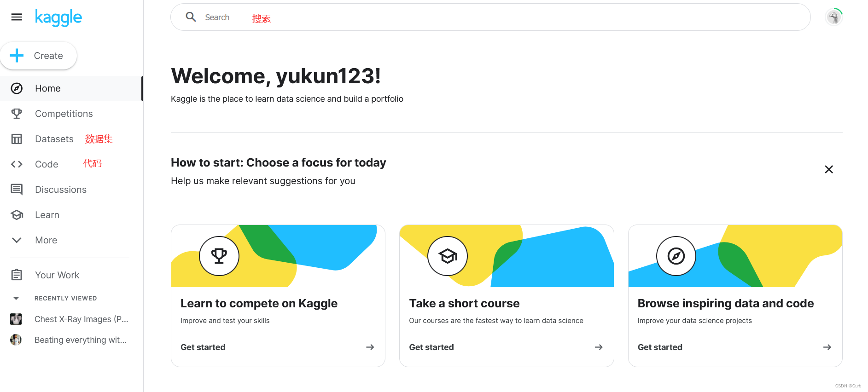
Task: Focus the Search input field
Action: [x=490, y=17]
